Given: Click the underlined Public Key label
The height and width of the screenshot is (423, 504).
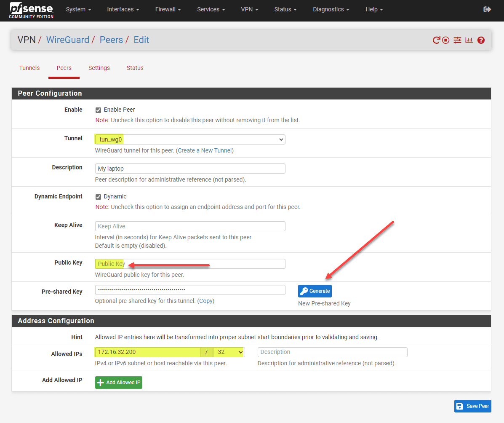Looking at the screenshot, I should (x=68, y=262).
